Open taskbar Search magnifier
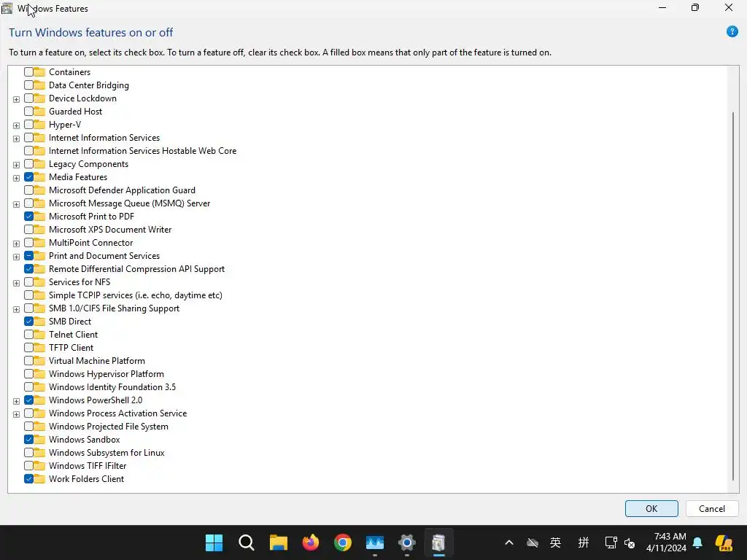Screen dimensions: 747x560 pyautogui.click(x=247, y=542)
